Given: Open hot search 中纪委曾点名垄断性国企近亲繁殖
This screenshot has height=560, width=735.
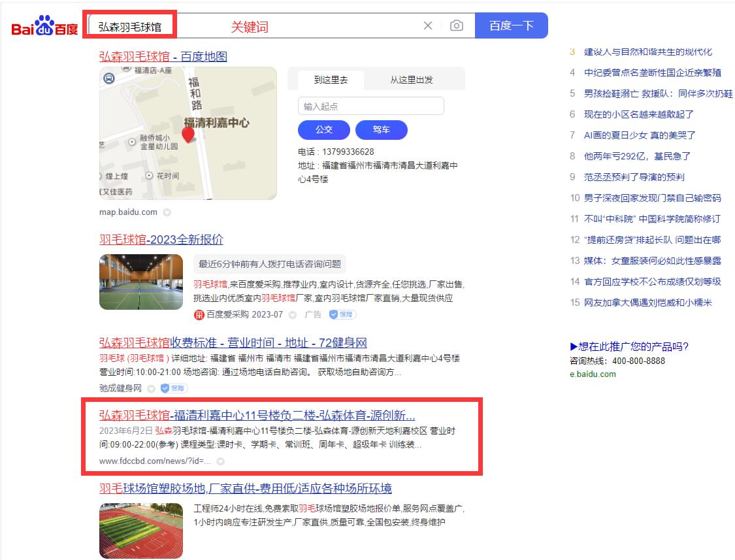Looking at the screenshot, I should [x=653, y=73].
